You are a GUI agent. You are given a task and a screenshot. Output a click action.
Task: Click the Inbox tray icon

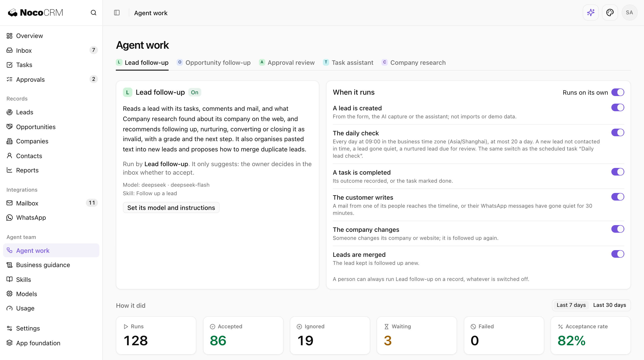tap(9, 50)
